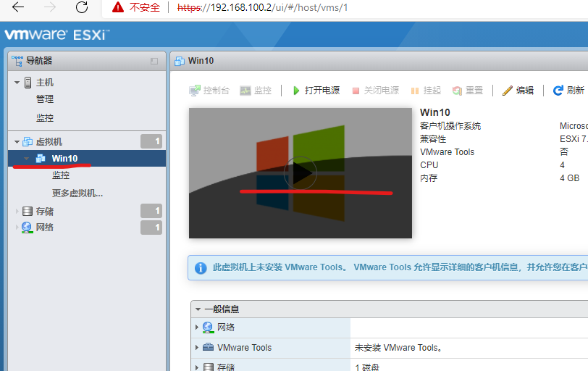Open the 控制台 console button

coord(209,91)
